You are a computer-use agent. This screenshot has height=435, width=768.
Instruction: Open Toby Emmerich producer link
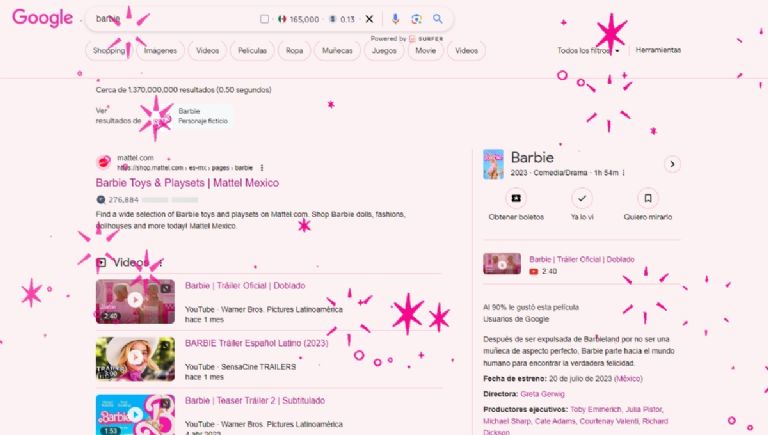pyautogui.click(x=596, y=409)
